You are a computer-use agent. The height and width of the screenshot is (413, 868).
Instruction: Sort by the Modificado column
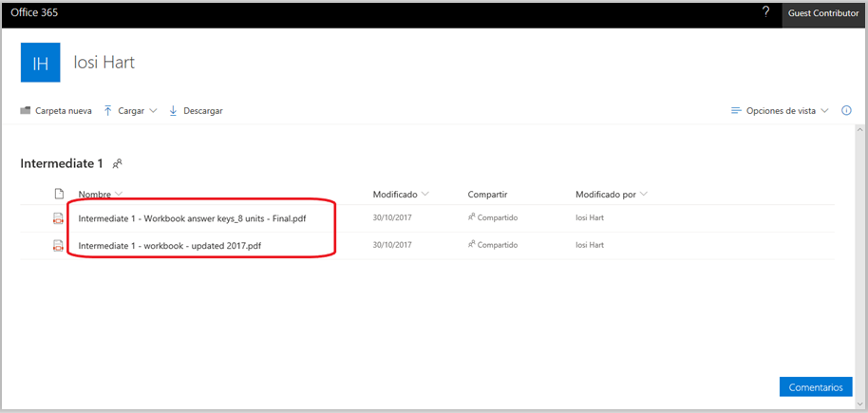tap(401, 195)
